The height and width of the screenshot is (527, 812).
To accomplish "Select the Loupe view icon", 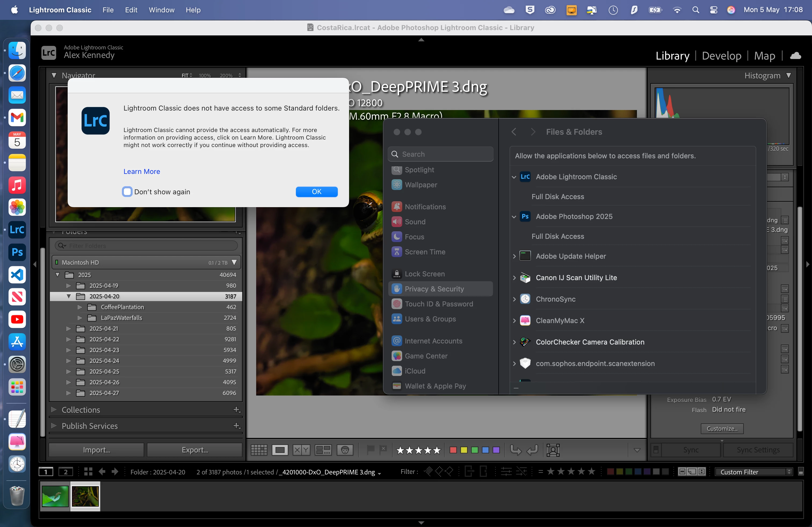I will click(280, 450).
